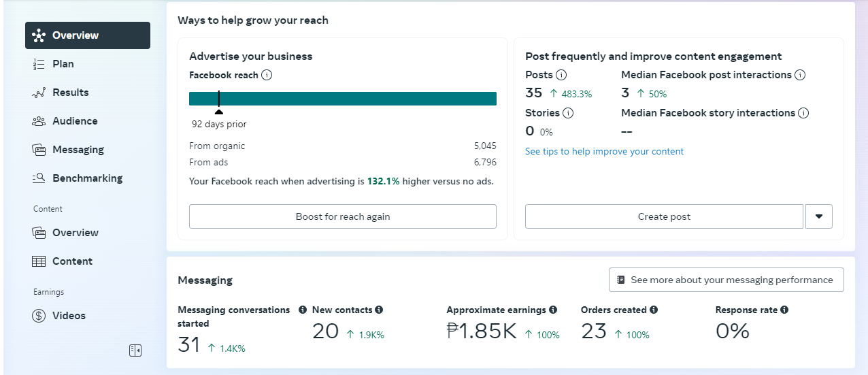Image resolution: width=868 pixels, height=375 pixels.
Task: Click the Posts info icon
Action: pyautogui.click(x=561, y=76)
